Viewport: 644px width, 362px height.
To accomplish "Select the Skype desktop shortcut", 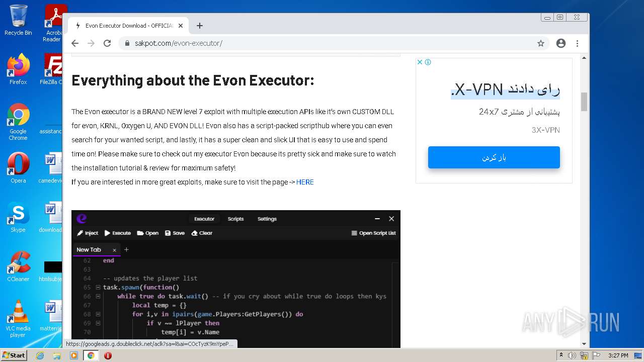I will pos(18,217).
